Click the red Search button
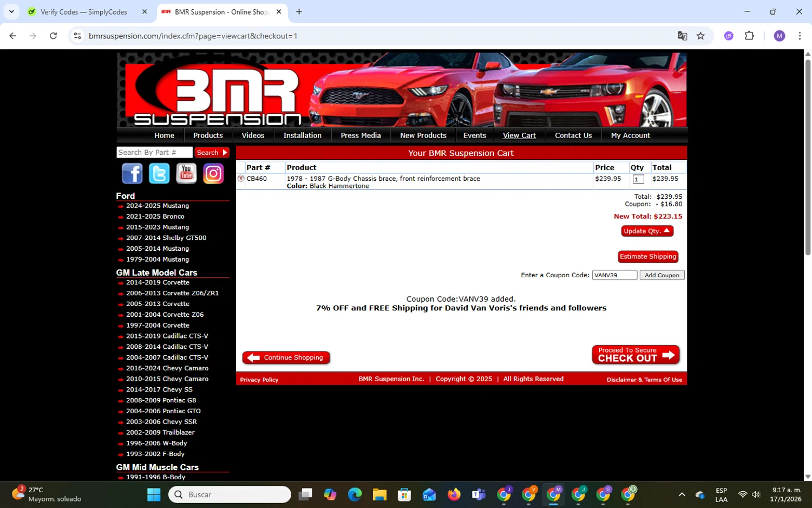812x508 pixels. 212,153
